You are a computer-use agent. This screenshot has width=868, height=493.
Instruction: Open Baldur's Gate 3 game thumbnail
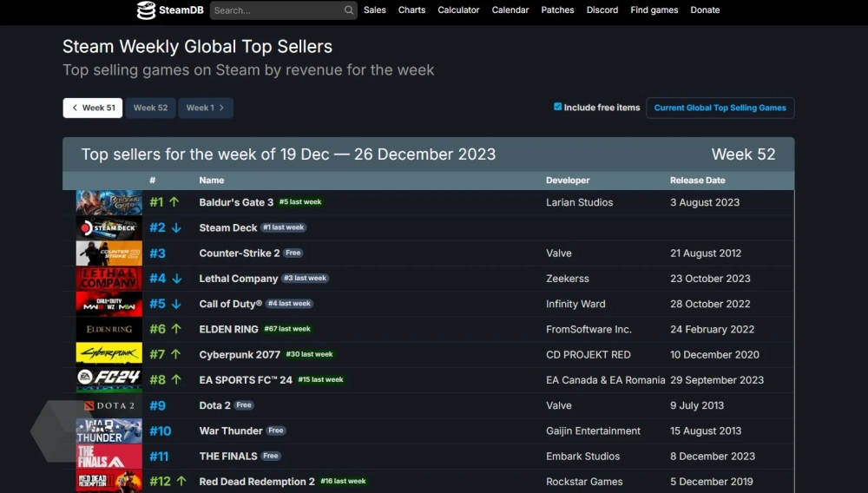tap(108, 202)
